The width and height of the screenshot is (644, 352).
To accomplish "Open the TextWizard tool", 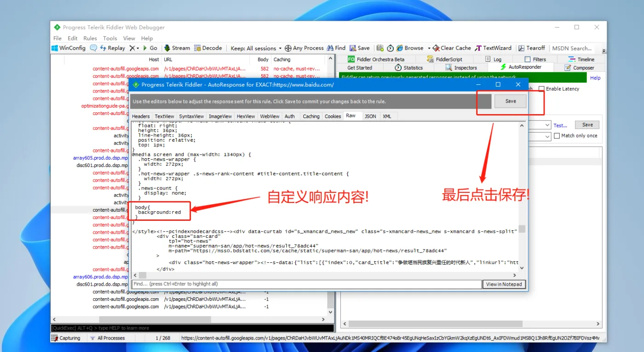I will click(x=494, y=48).
